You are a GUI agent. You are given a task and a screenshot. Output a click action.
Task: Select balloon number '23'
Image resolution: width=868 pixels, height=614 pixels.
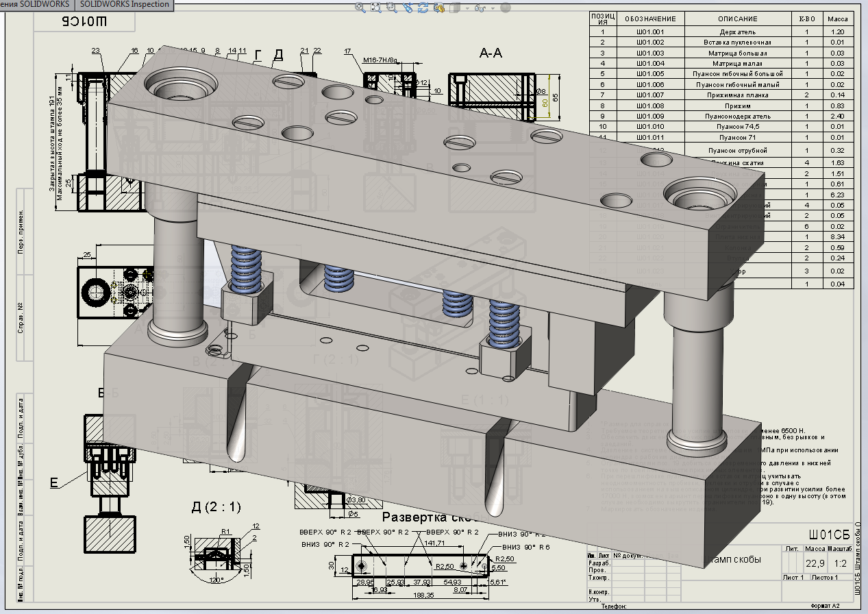95,51
